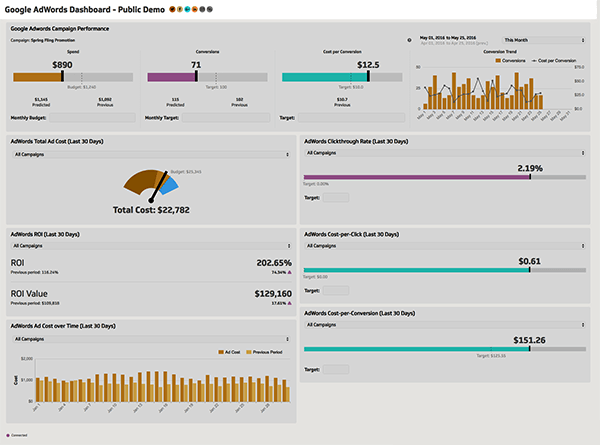Viewport: 600px width, 445px height.
Task: Click the teal $151.26 cost-per-conversion bar
Action: (x=416, y=349)
